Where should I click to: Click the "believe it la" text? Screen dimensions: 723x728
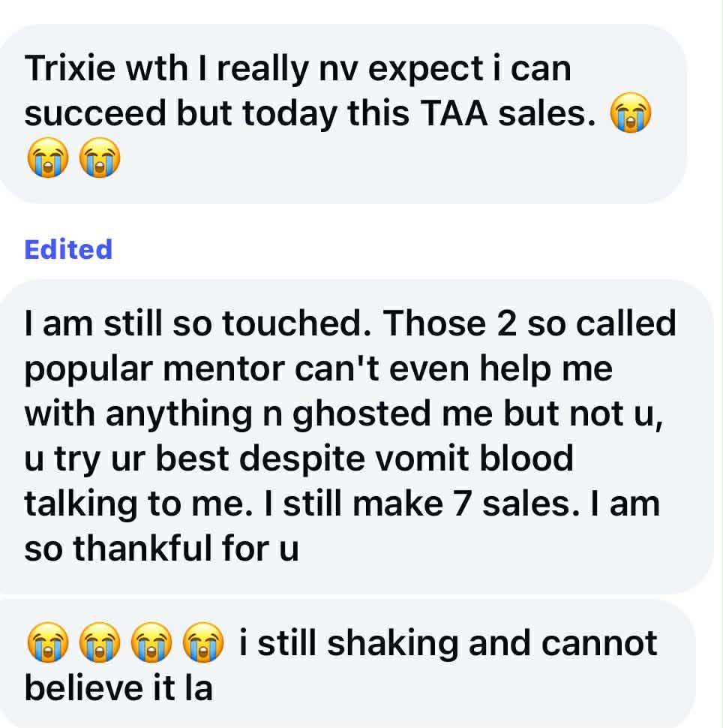coord(118,688)
